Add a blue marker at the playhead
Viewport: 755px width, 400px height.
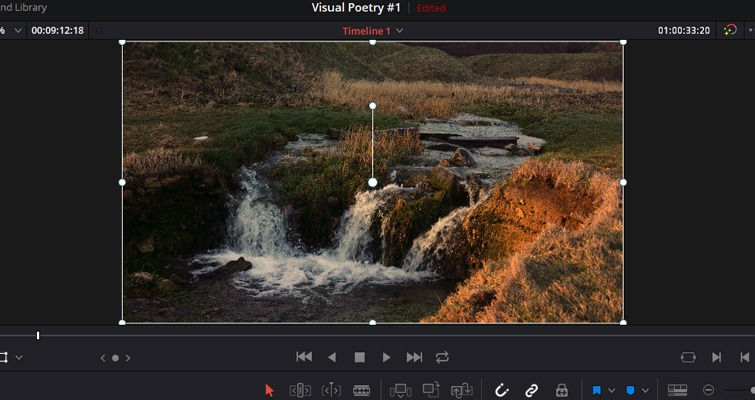tap(630, 390)
